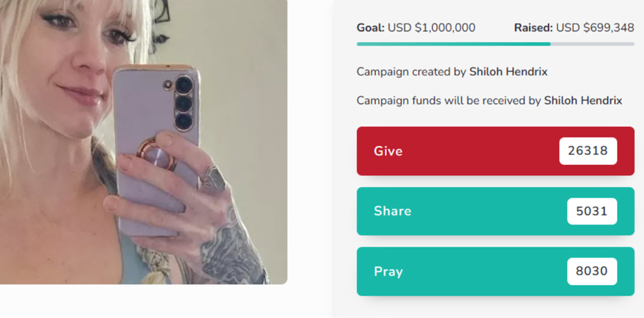The width and height of the screenshot is (644, 318).
Task: Click the unfilled gray end of progress bar
Action: (593, 44)
